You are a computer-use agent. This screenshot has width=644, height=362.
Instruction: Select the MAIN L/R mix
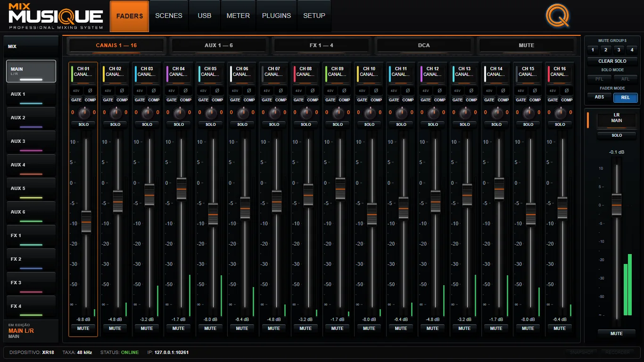pos(31,71)
